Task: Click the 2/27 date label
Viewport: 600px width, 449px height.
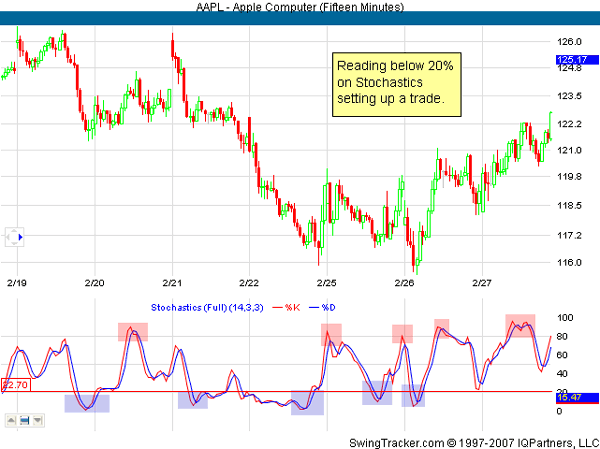Action: tap(482, 283)
